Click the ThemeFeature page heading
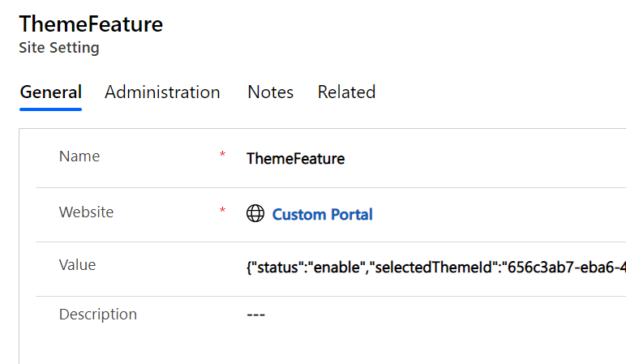This screenshot has height=364, width=626. [91, 24]
